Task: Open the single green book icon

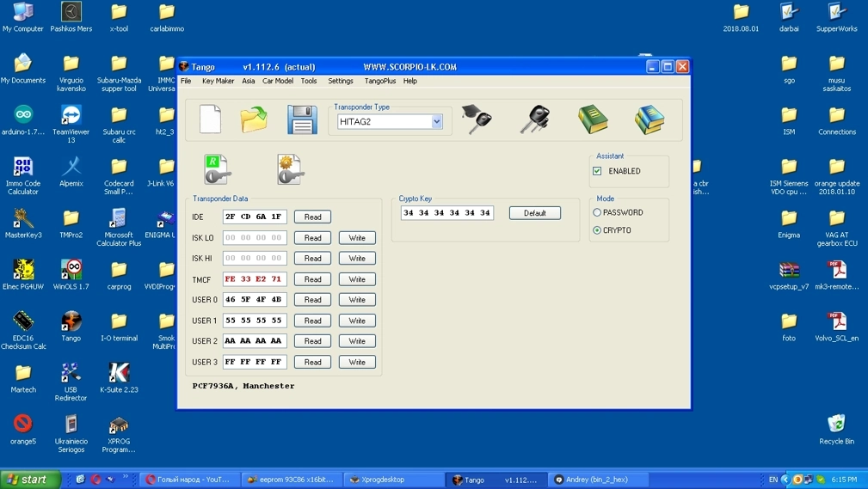Action: 593,119
